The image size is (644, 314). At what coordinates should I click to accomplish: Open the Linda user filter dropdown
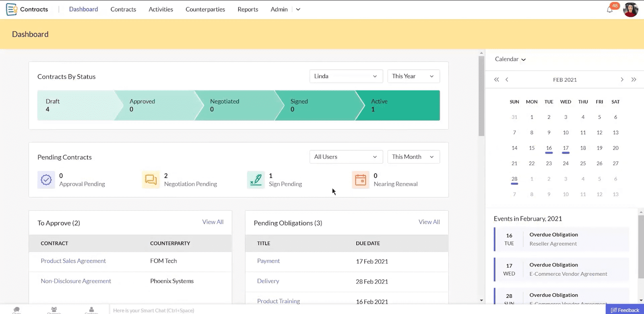point(345,76)
